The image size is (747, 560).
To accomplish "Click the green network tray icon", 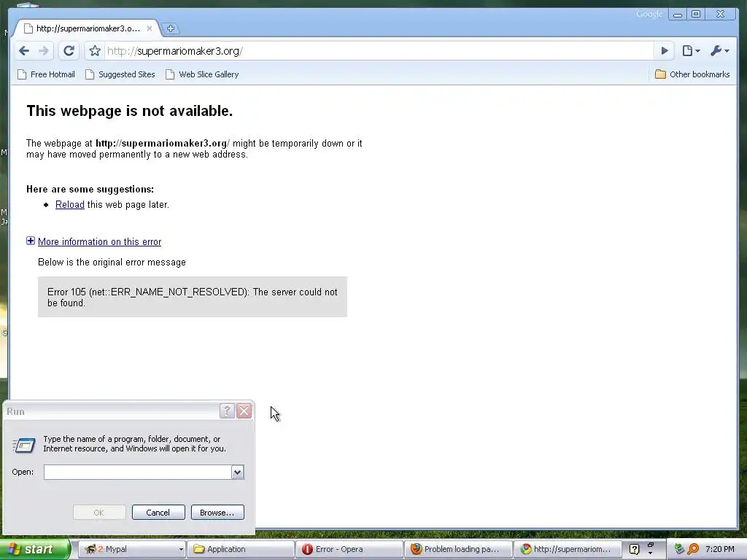I will [679, 549].
